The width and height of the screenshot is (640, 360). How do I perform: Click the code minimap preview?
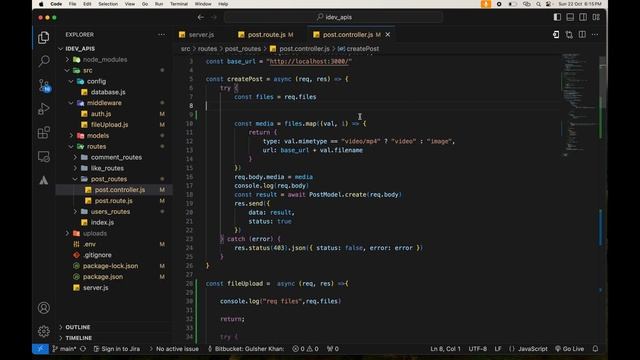tap(580, 104)
